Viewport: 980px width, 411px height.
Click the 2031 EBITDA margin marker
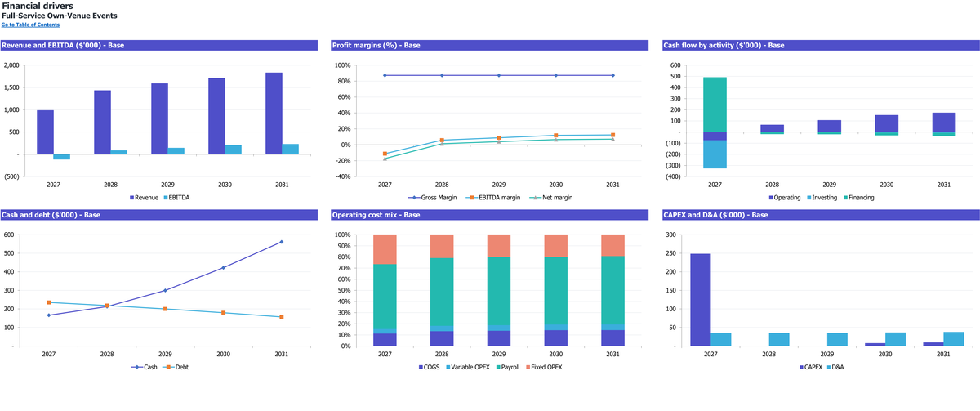612,135
